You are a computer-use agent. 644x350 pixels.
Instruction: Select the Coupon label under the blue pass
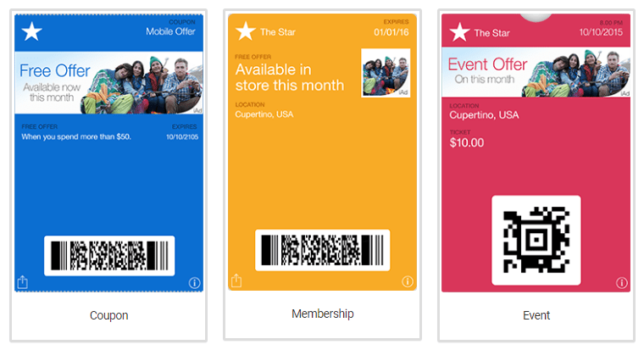tap(108, 315)
